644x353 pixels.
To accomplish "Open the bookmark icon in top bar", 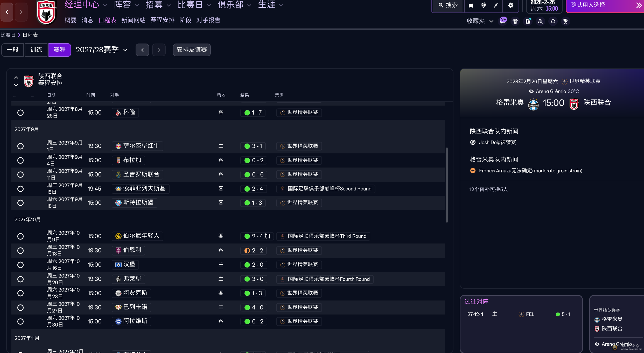I will [471, 5].
